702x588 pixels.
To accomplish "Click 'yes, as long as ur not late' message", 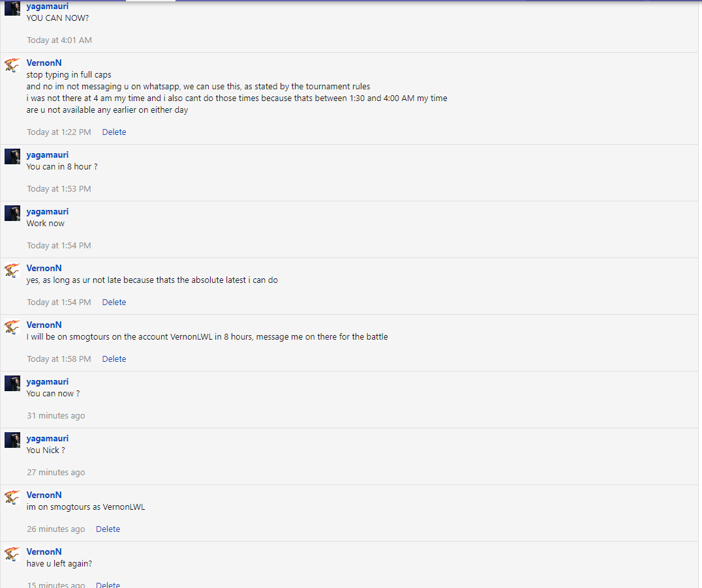I will [x=152, y=280].
